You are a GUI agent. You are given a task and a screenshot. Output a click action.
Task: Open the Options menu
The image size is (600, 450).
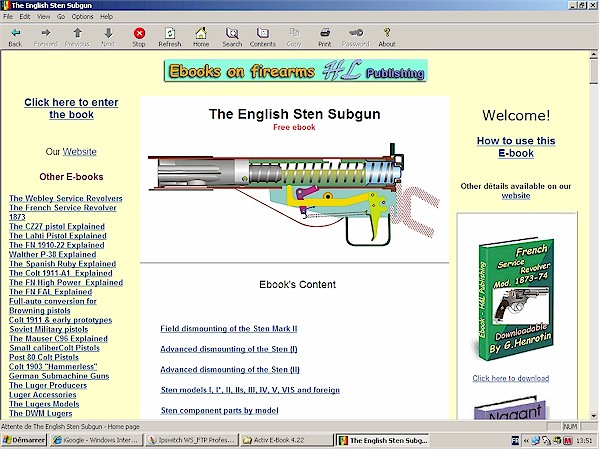click(x=82, y=16)
